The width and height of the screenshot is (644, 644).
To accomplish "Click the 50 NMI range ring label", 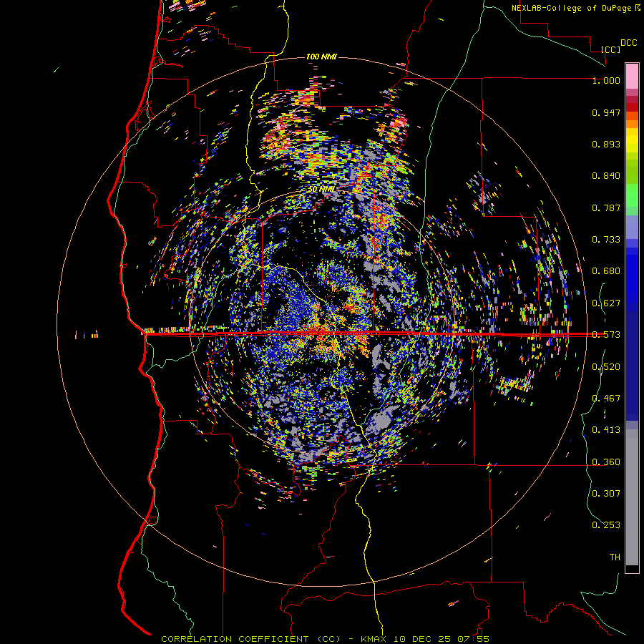I will click(x=321, y=189).
